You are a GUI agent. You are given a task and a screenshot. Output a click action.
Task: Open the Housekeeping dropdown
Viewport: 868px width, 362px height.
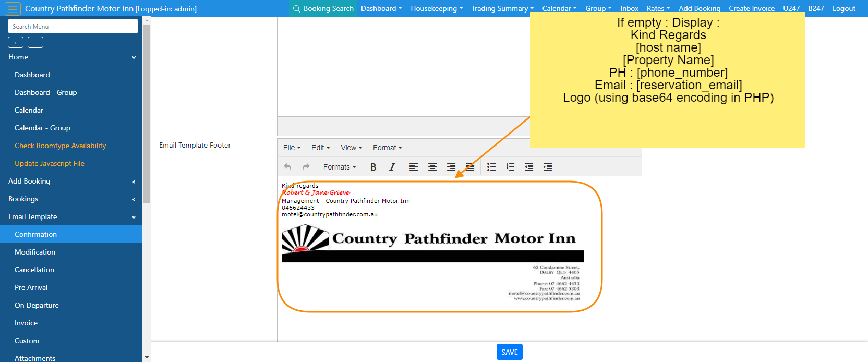[x=437, y=8]
